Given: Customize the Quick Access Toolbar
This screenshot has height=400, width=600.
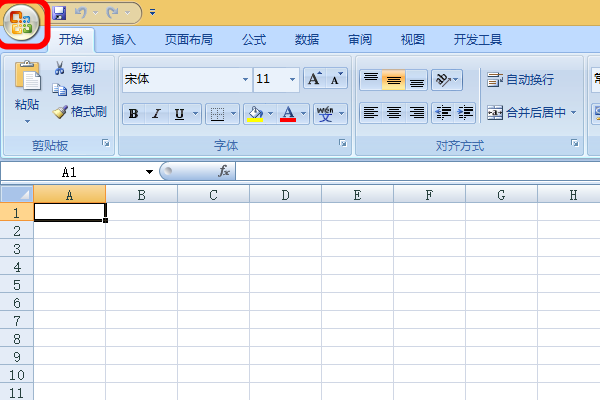Looking at the screenshot, I should [152, 13].
